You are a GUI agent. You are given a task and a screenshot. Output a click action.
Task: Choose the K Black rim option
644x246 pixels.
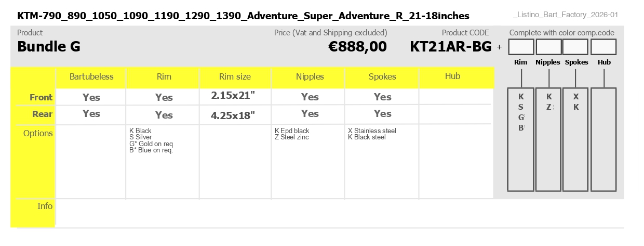140,131
